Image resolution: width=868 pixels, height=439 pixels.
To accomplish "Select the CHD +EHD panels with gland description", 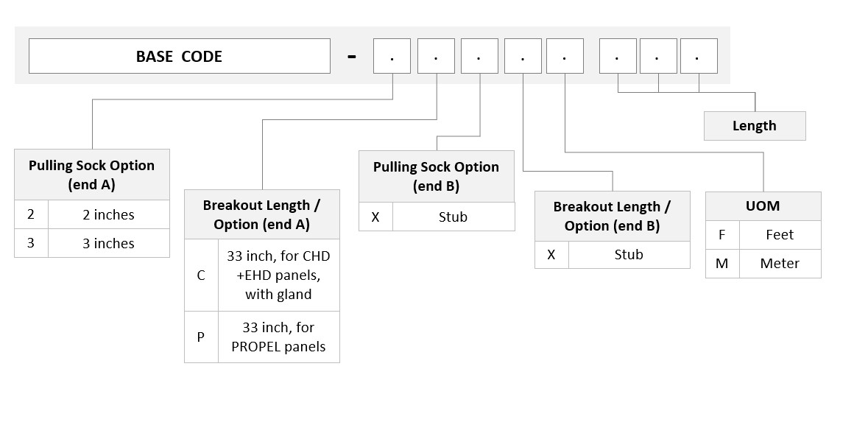I will coord(278,275).
